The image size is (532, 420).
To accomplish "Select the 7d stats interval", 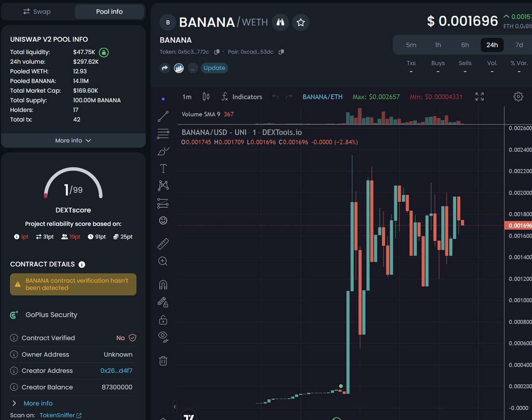I will pyautogui.click(x=519, y=45).
